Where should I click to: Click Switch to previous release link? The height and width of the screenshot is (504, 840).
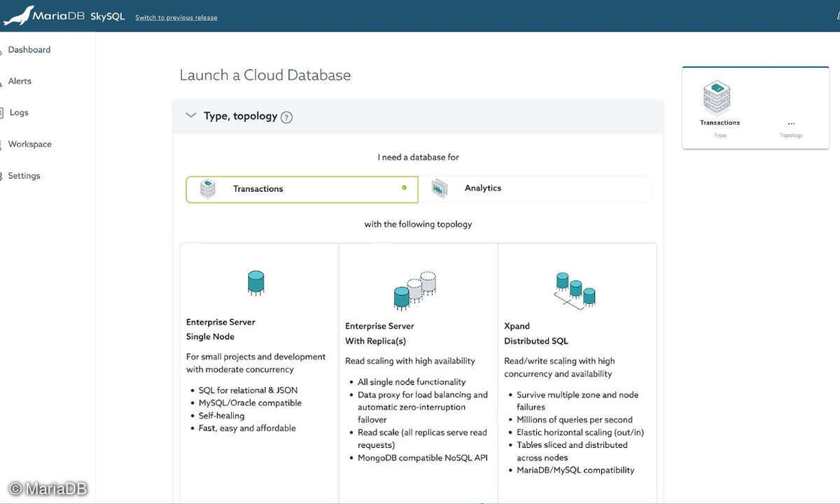coord(176,17)
